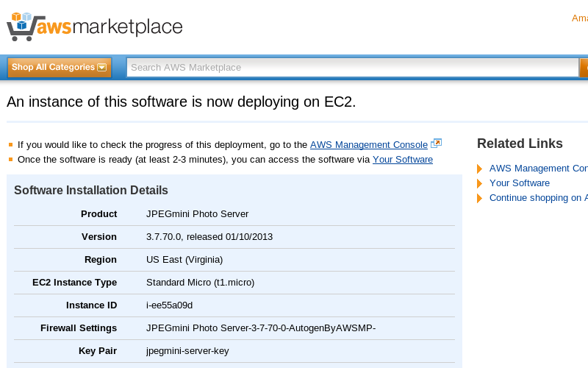
Task: Select instance type Standard Micro (t1.micro)
Action: pyautogui.click(x=200, y=283)
